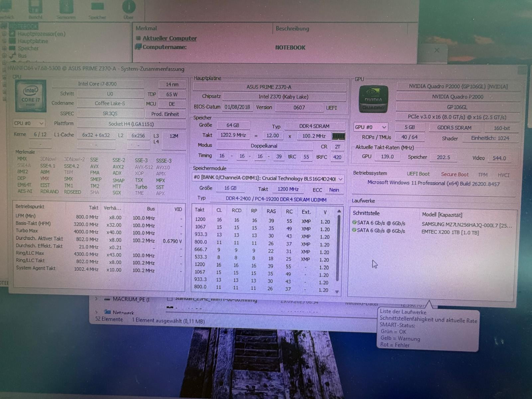Click the Secure Boot indicator
The width and height of the screenshot is (532, 399).
click(x=455, y=174)
